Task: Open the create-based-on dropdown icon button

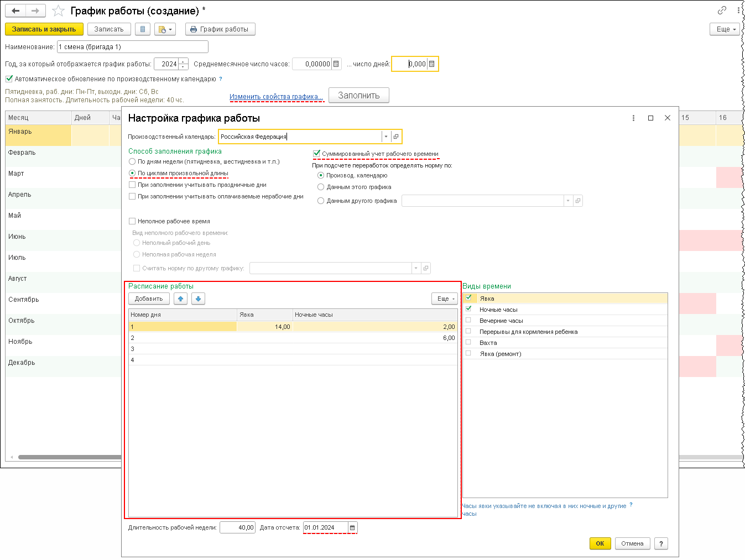Action: [x=165, y=29]
